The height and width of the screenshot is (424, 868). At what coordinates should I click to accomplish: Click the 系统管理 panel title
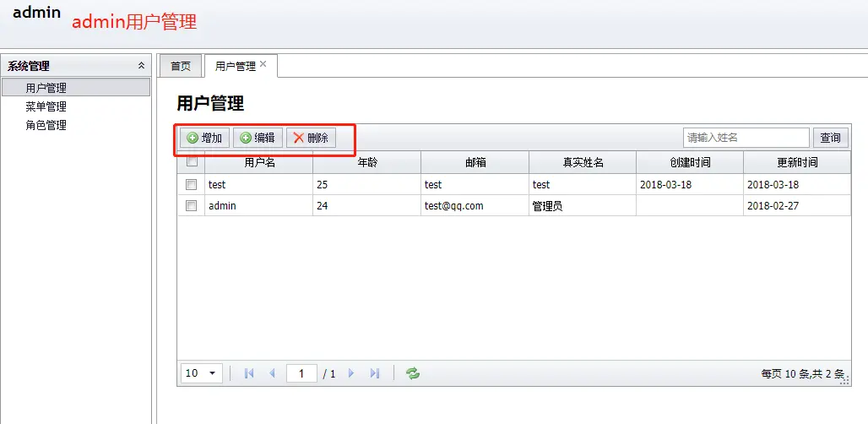[29, 66]
